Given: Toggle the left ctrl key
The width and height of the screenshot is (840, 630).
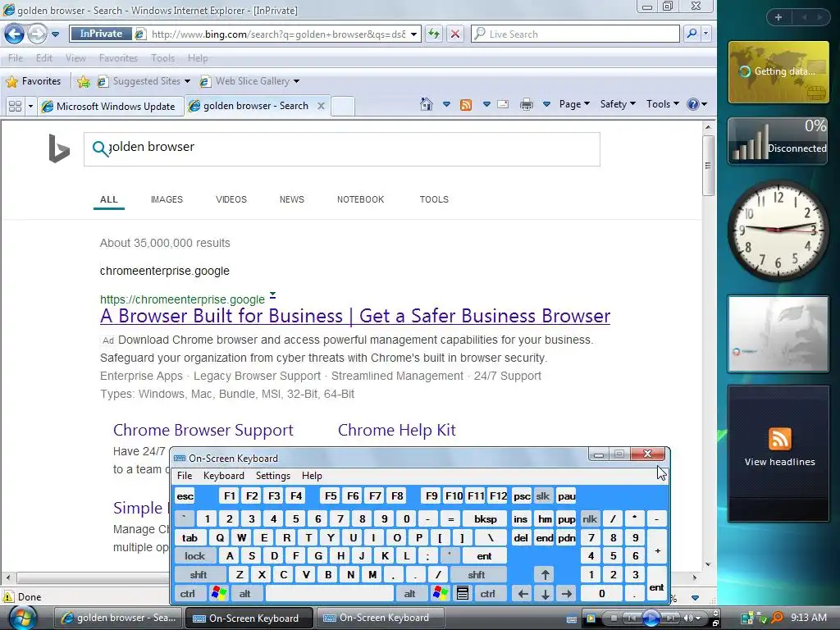Looking at the screenshot, I should pos(188,593).
